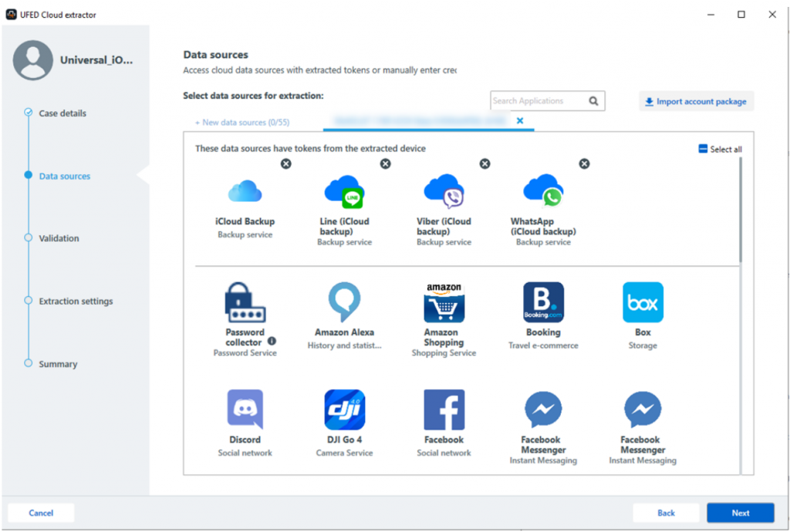
Task: Close the blurred account tab
Action: tap(520, 121)
